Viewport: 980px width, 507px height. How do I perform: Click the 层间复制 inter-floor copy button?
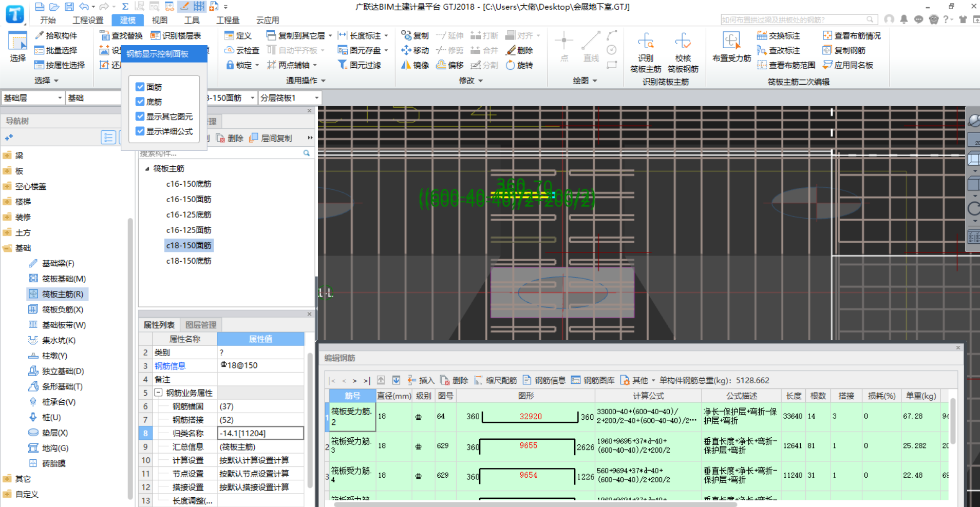coord(271,138)
